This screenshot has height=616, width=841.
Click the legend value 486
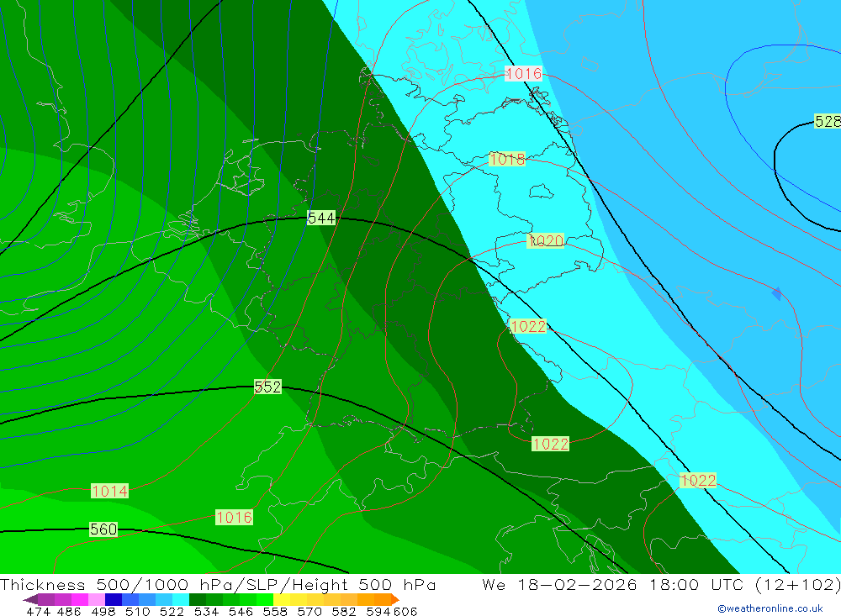click(x=69, y=612)
